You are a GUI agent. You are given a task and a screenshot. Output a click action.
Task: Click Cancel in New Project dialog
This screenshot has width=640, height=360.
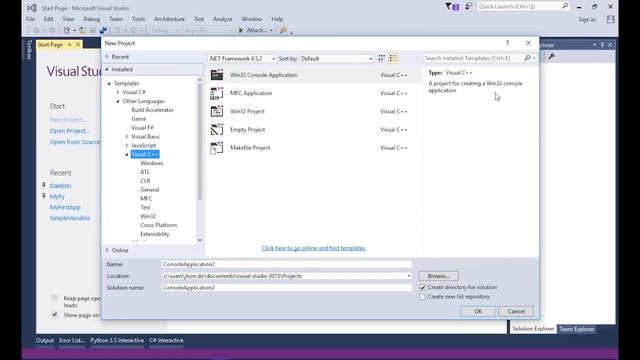coord(516,311)
